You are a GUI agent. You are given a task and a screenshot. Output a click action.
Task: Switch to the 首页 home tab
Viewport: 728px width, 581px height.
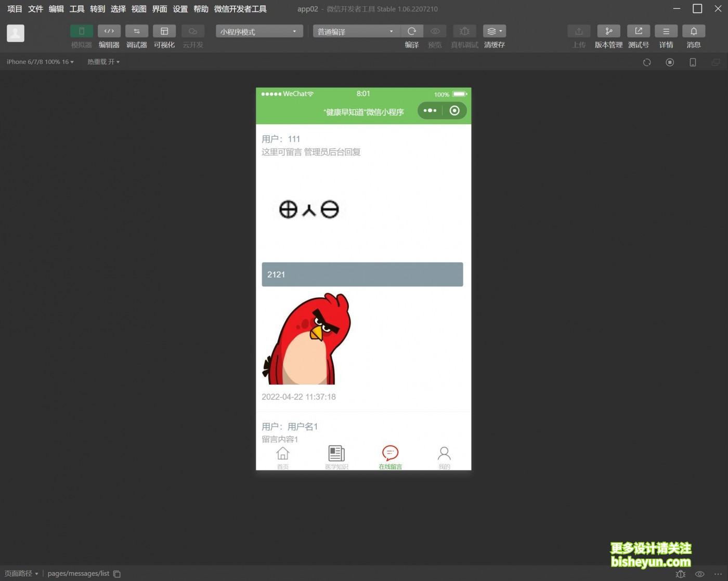point(283,458)
